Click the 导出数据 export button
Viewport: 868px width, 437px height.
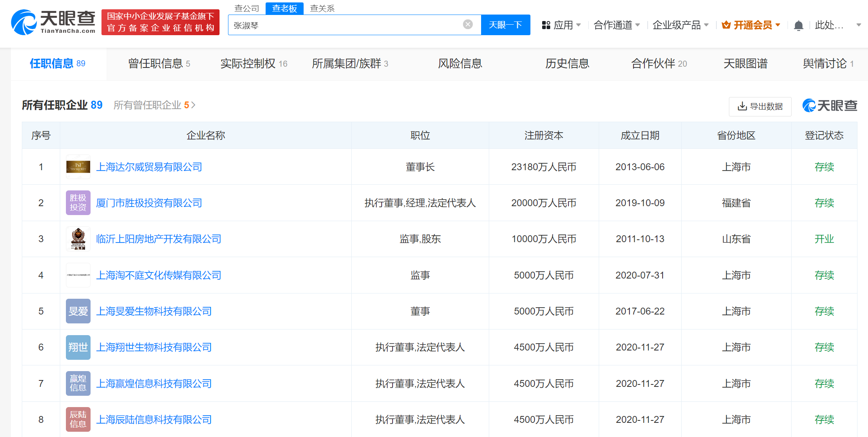[760, 106]
